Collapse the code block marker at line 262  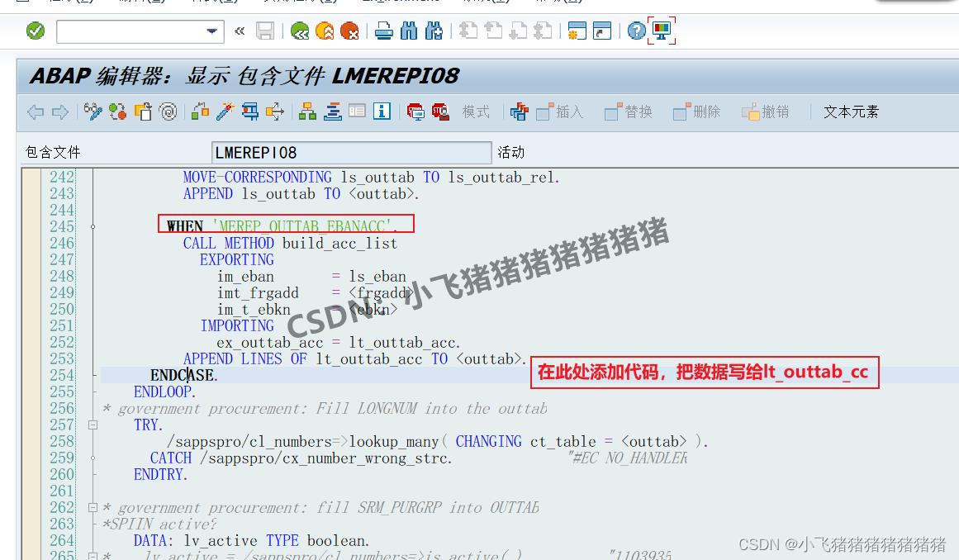(x=91, y=507)
